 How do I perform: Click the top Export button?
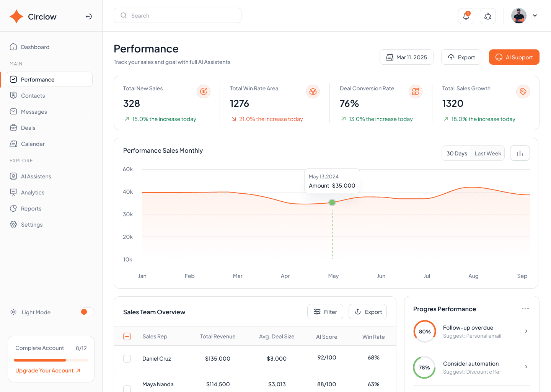click(x=461, y=57)
